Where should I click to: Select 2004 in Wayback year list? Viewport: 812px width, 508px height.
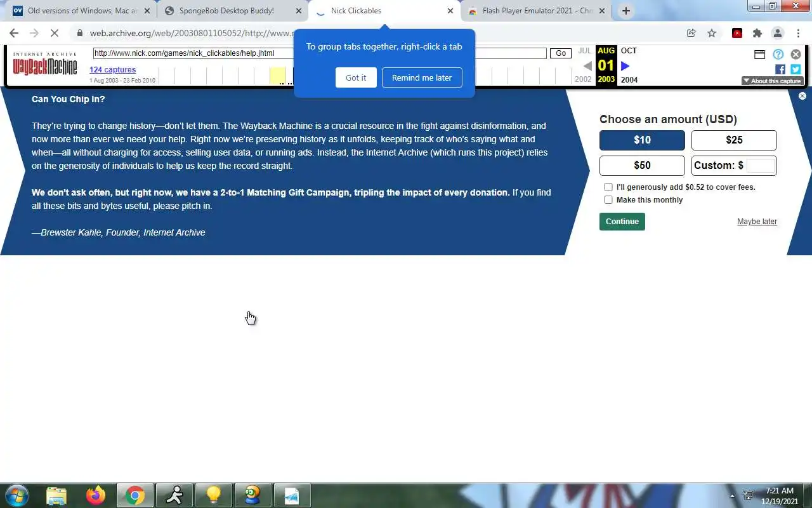click(629, 79)
